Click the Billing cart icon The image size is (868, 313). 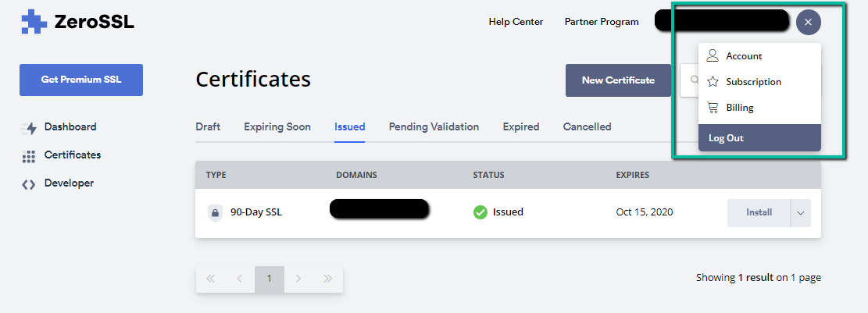(713, 107)
